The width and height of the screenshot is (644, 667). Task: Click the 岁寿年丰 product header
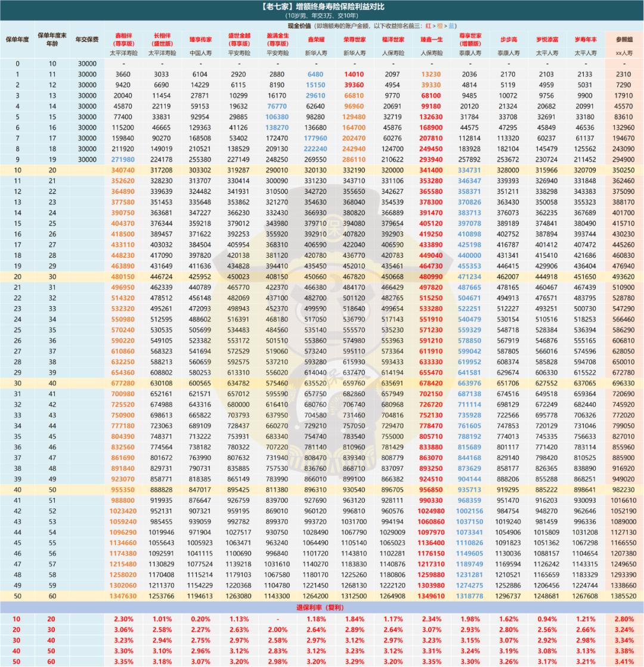[x=586, y=39]
